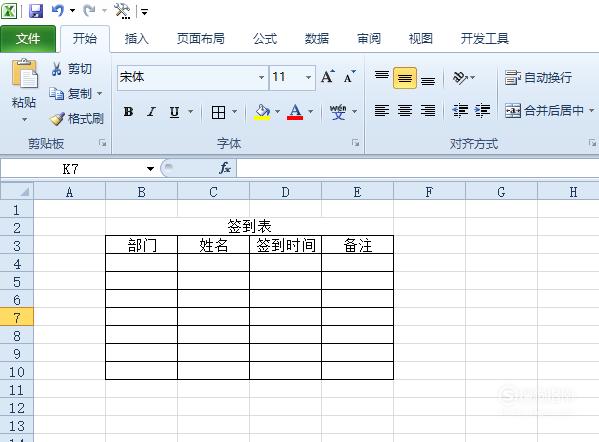599x442 pixels.
Task: Switch to the Review (审阅) tab
Action: [369, 39]
